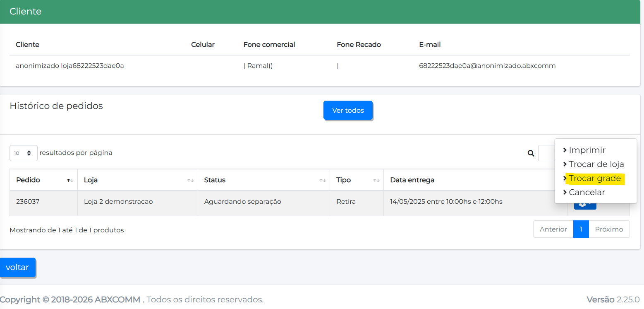The image size is (644, 309).
Task: Sort the table by Loja column arrows
Action: click(190, 180)
